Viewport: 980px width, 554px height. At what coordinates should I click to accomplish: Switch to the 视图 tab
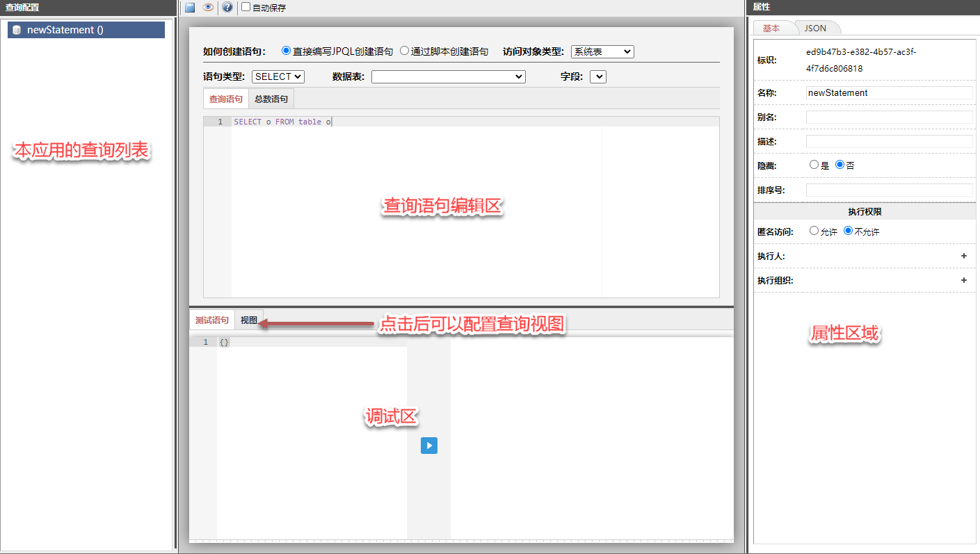pos(248,320)
